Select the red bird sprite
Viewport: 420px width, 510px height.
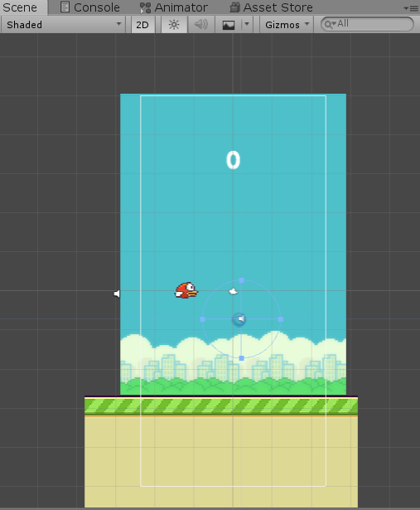pos(186,290)
